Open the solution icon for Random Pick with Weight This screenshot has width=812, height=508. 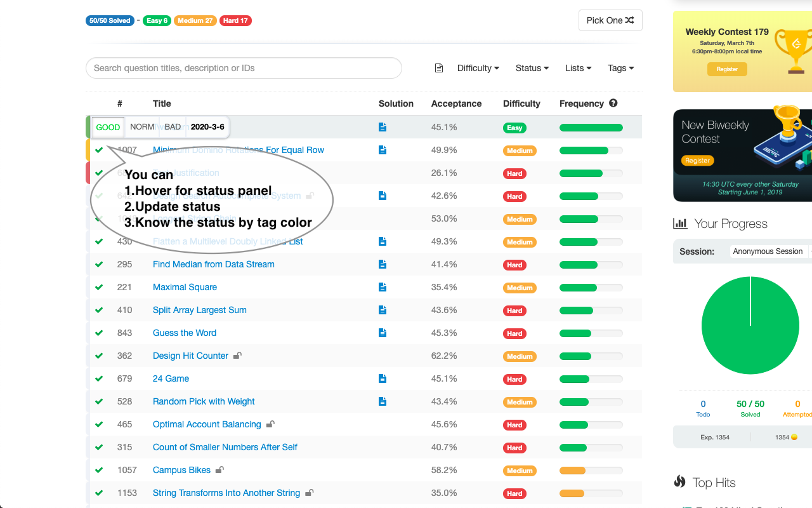coord(383,401)
